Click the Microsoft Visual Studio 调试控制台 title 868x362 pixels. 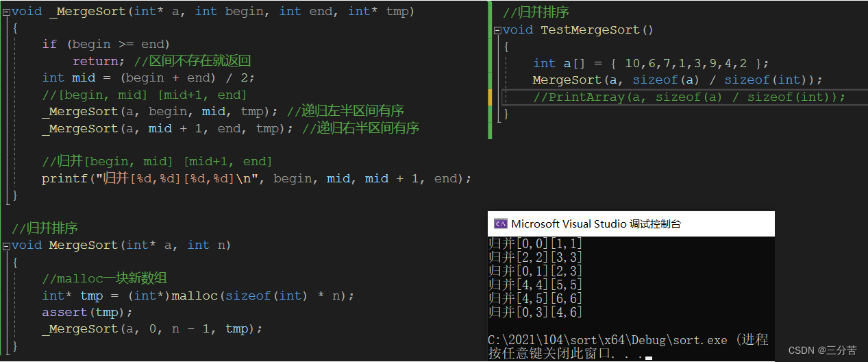tap(596, 224)
